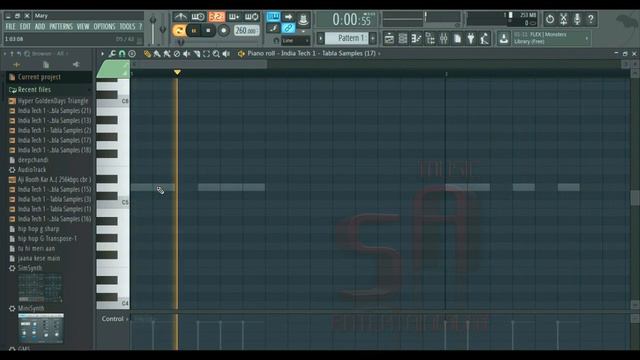This screenshot has height=360, width=640.
Task: Click the microphone one-click recording icon
Action: click(577, 19)
